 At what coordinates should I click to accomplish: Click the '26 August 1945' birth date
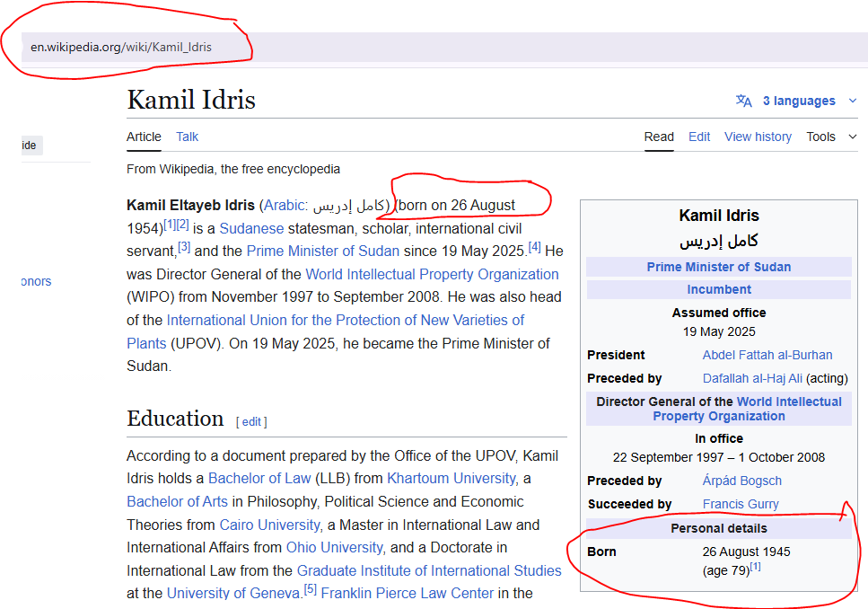click(746, 552)
